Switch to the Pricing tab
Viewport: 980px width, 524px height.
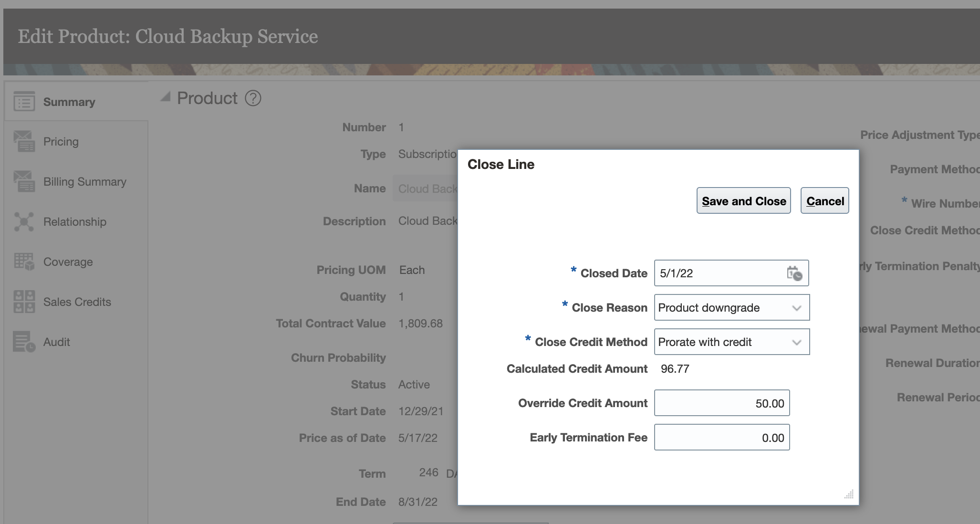tap(61, 142)
